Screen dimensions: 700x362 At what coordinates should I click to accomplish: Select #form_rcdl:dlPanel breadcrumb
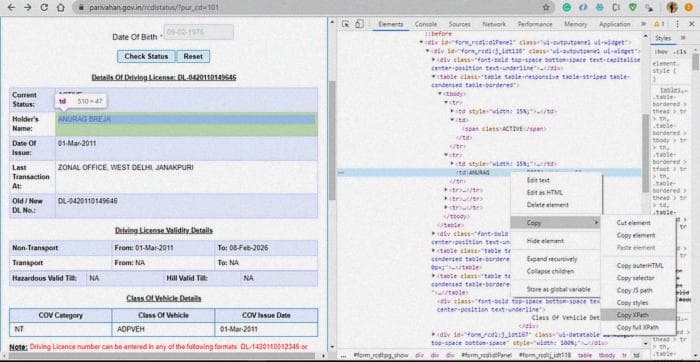click(486, 355)
